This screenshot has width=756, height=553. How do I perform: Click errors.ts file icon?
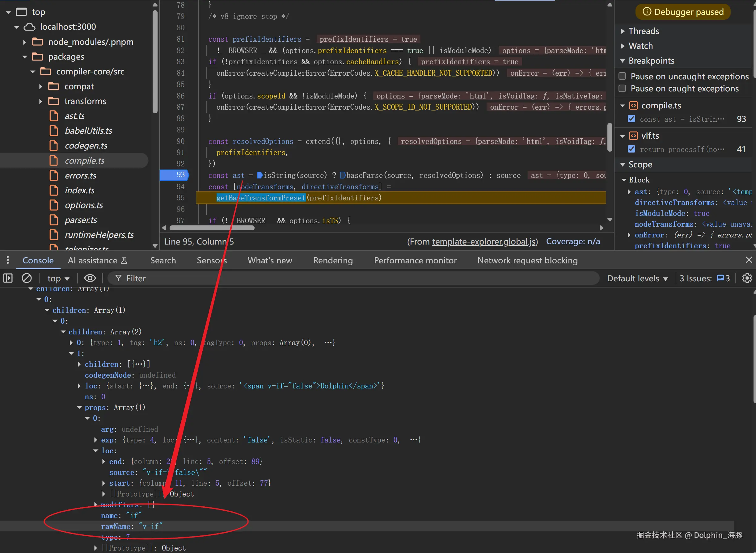click(53, 175)
